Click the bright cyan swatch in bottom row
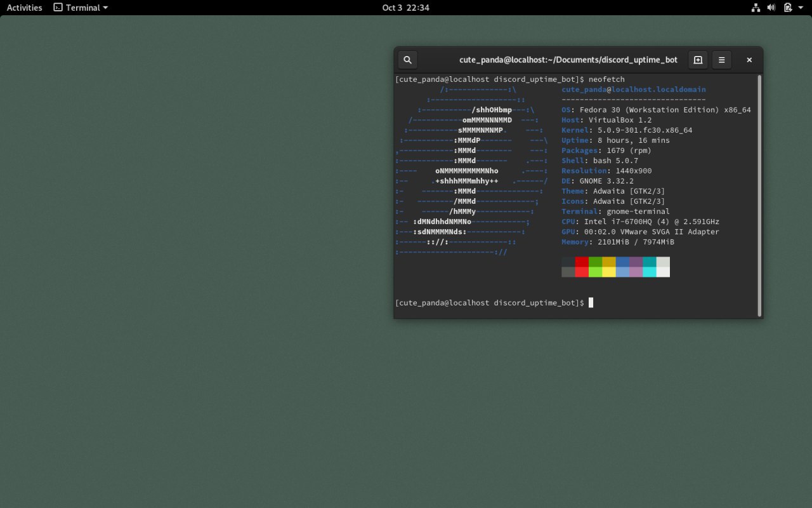 point(650,272)
